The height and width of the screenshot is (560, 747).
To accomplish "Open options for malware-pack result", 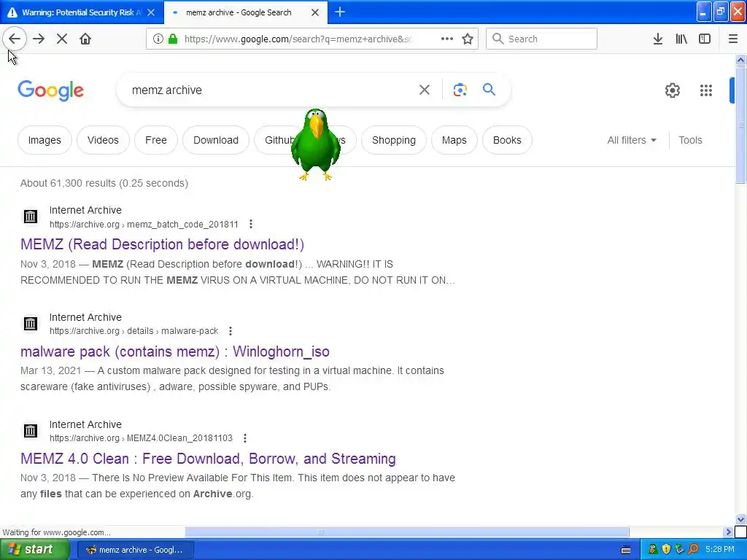I will pyautogui.click(x=231, y=331).
